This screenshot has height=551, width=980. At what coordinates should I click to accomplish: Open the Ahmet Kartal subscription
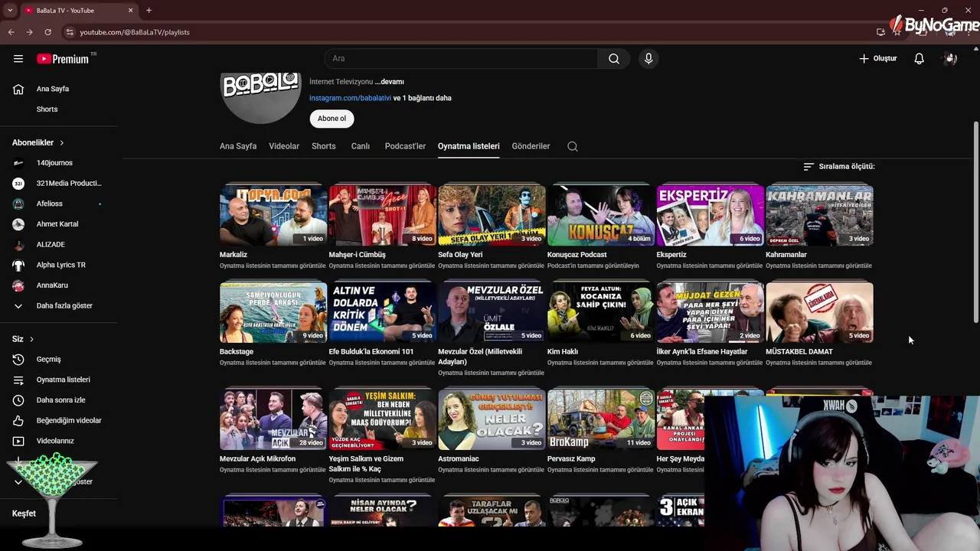59,224
